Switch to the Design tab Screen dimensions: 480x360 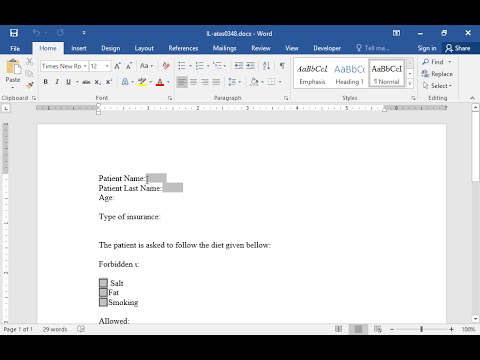(x=111, y=48)
